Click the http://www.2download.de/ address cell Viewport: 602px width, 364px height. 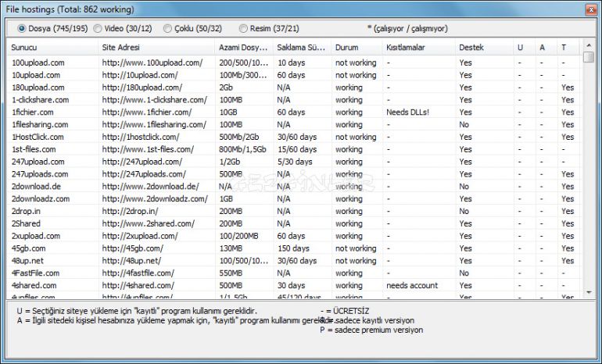tap(150, 187)
